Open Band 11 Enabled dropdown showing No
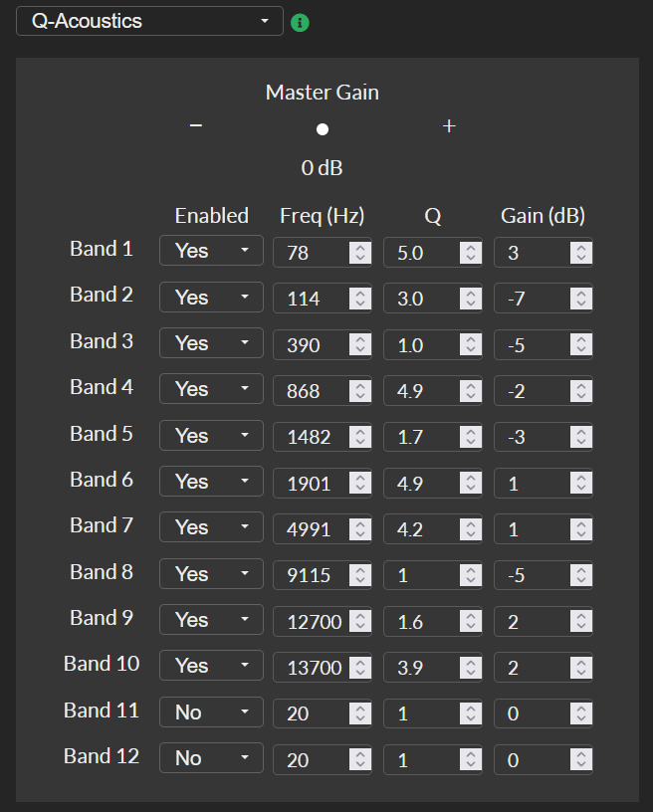The height and width of the screenshot is (812, 653). (x=211, y=712)
